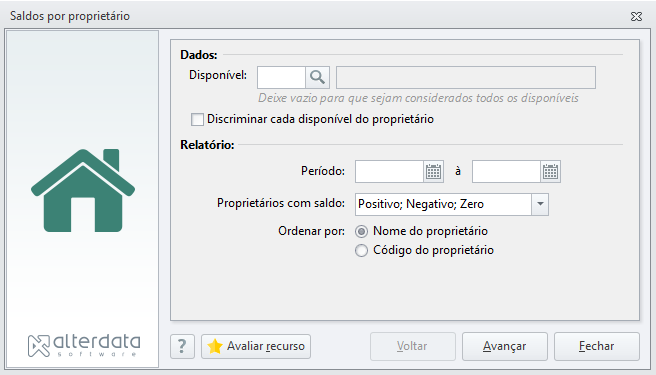656x375 pixels.
Task: Open the start date calendar picker
Action: pos(433,172)
